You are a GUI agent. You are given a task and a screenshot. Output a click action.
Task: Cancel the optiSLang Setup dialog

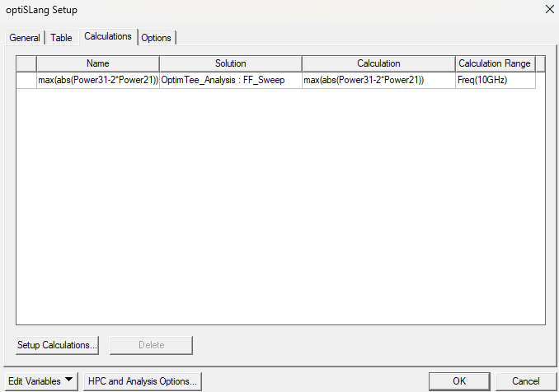[526, 381]
